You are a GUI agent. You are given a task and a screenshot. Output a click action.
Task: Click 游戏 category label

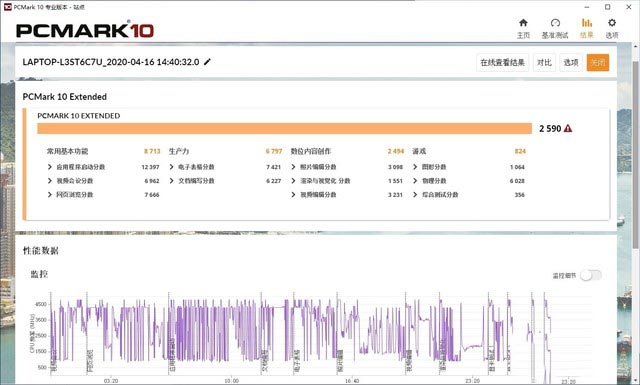click(x=419, y=151)
